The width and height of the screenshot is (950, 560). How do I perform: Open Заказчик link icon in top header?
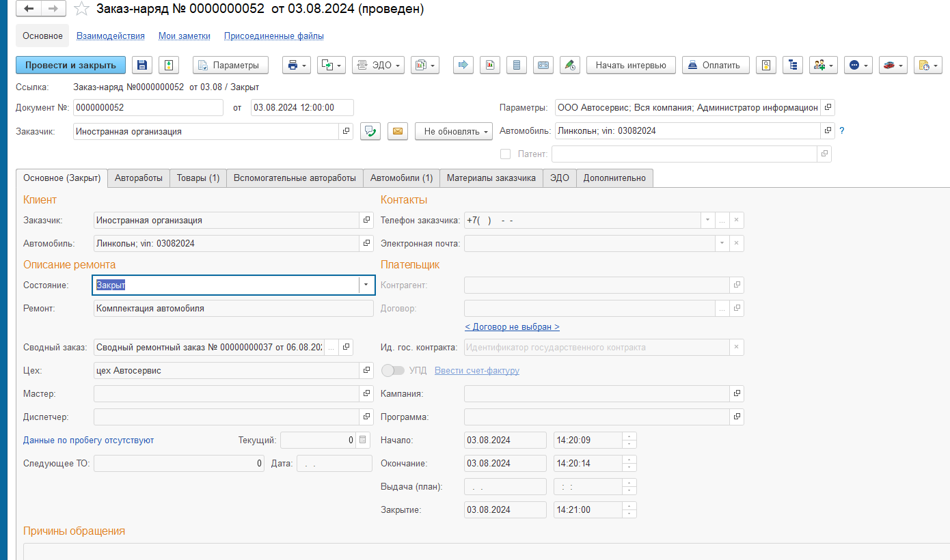(346, 131)
